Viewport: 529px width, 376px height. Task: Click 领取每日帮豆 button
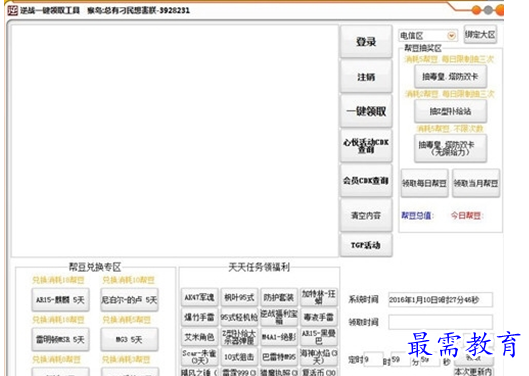pyautogui.click(x=424, y=183)
